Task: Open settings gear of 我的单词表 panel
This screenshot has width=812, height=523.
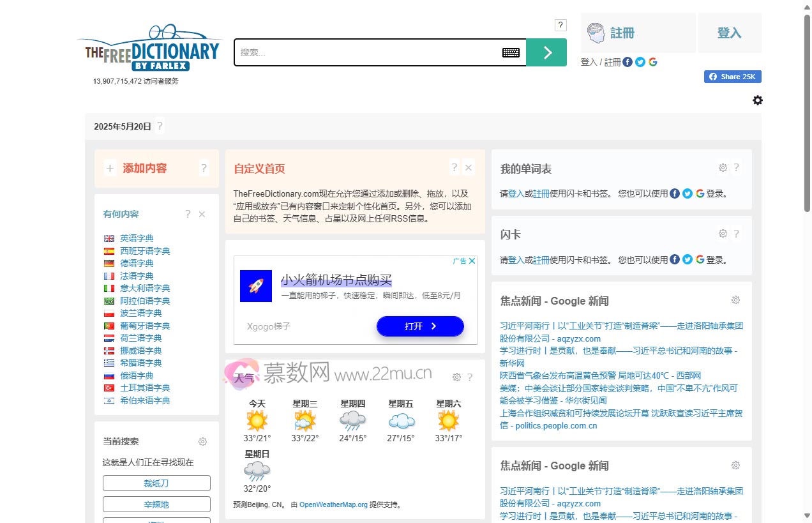Action: 723,168
